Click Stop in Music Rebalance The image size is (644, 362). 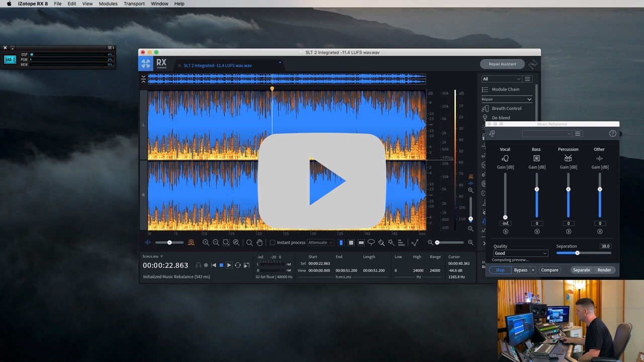500,270
